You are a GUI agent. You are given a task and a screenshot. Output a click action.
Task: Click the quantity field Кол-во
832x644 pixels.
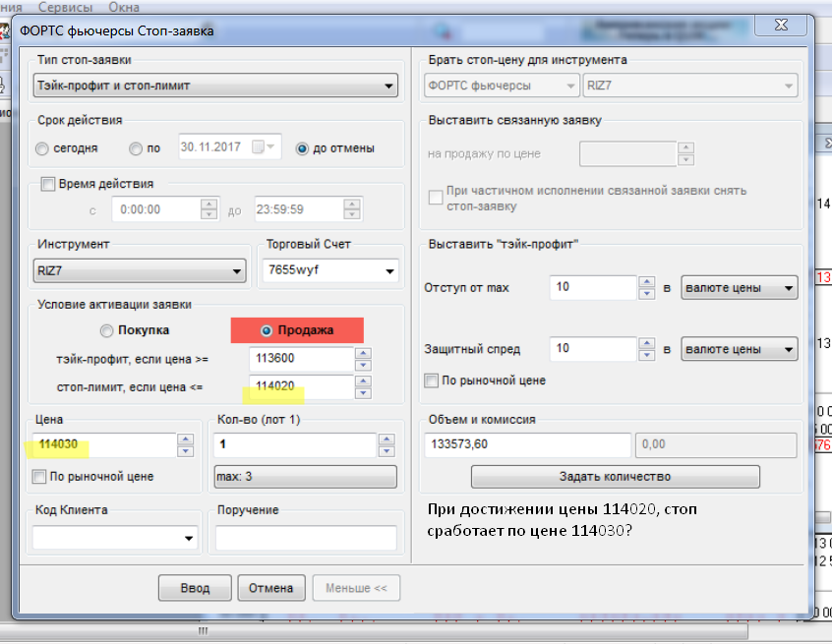tap(295, 444)
